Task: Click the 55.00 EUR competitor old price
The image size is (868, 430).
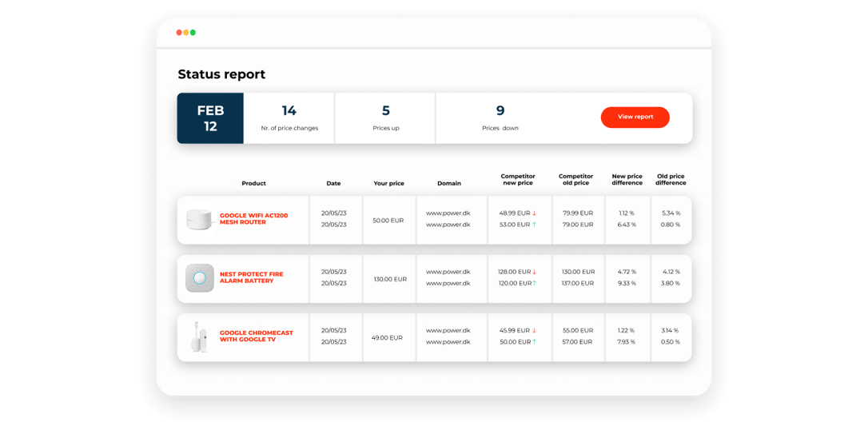Action: 578,330
